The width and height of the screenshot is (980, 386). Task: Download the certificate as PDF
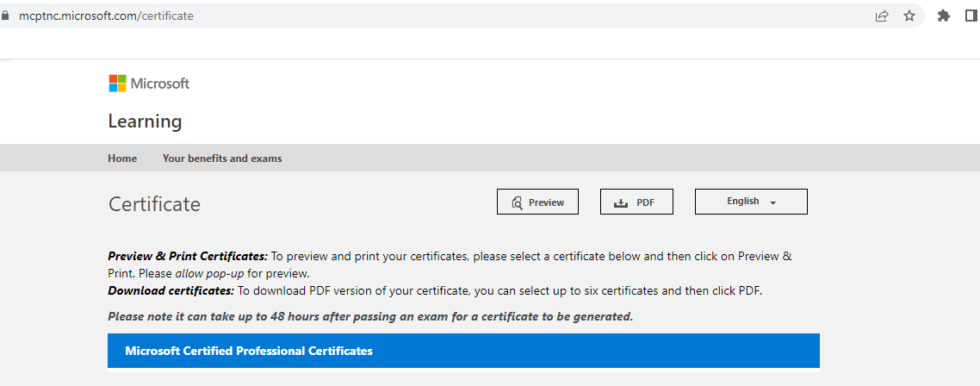[636, 202]
